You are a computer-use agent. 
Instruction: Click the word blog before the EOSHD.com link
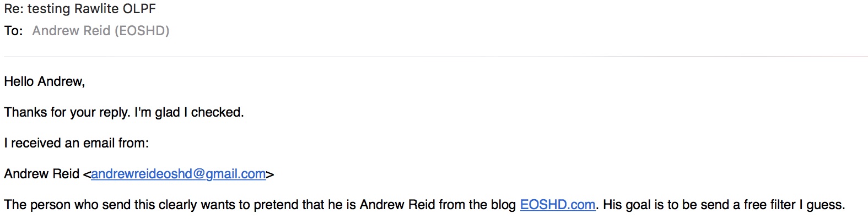[x=503, y=205]
